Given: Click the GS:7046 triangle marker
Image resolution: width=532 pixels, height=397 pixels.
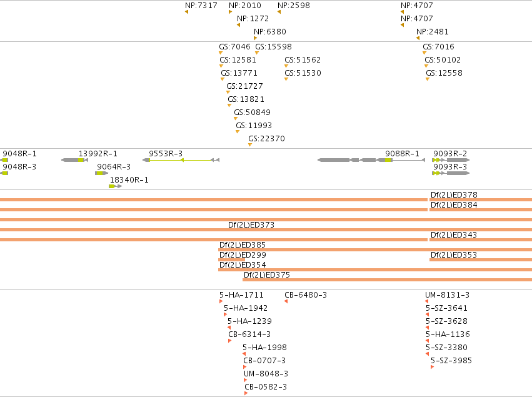Looking at the screenshot, I should pos(221,53).
